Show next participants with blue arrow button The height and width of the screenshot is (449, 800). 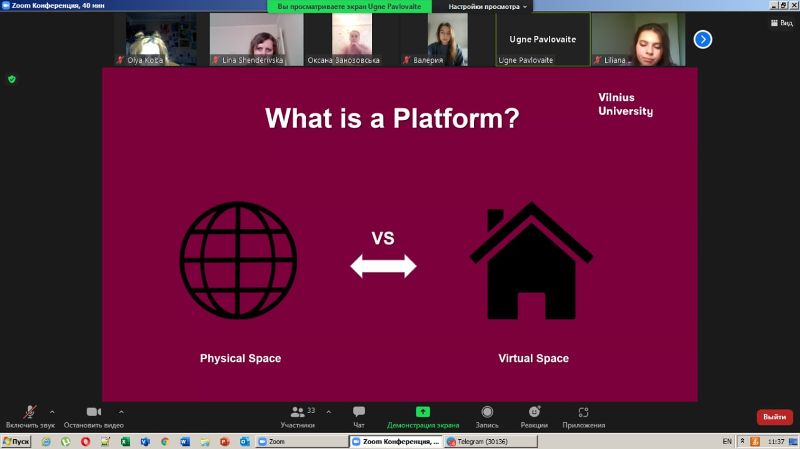point(703,39)
